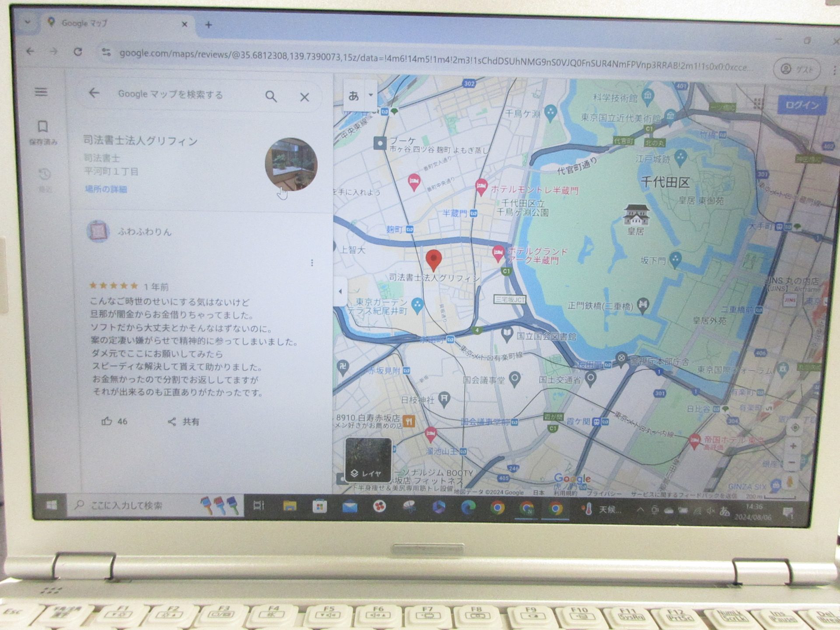Click the 東京ガーデンテラス紀尾井町 marker
The width and height of the screenshot is (840, 630).
418,305
